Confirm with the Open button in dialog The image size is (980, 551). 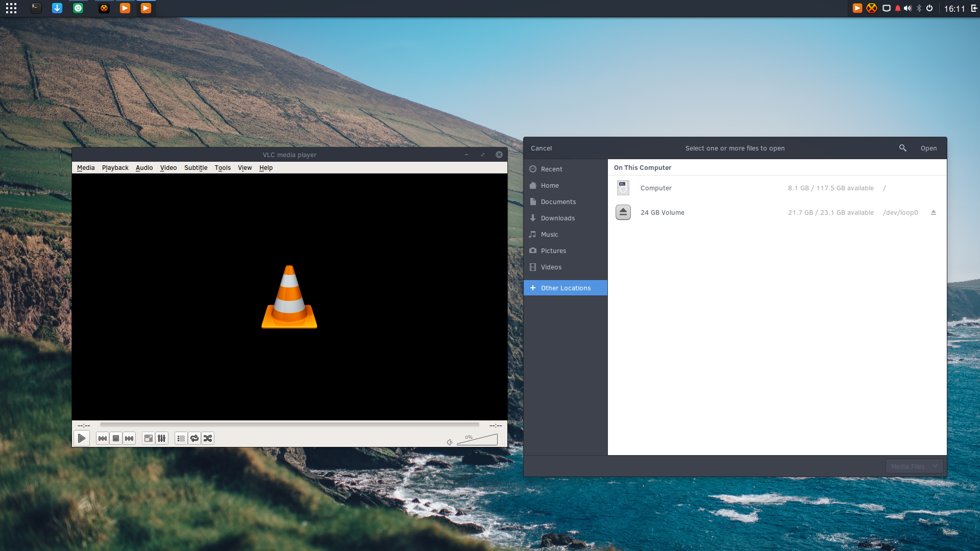coord(928,148)
